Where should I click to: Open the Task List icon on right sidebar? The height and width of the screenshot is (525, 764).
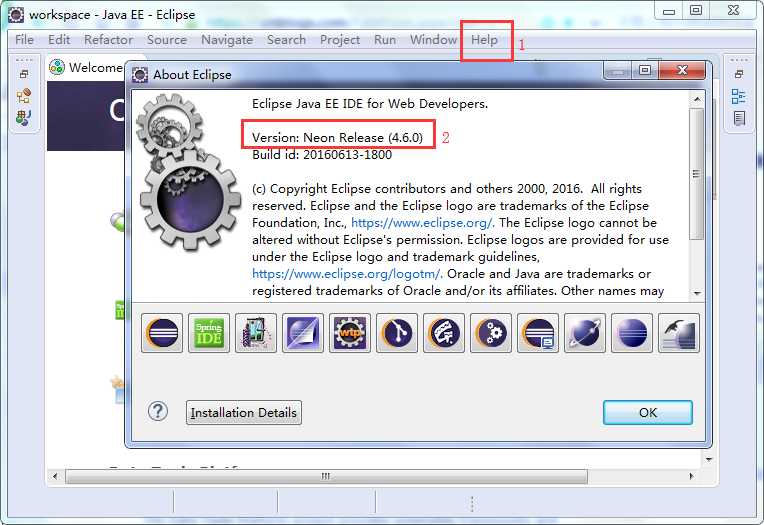[739, 118]
